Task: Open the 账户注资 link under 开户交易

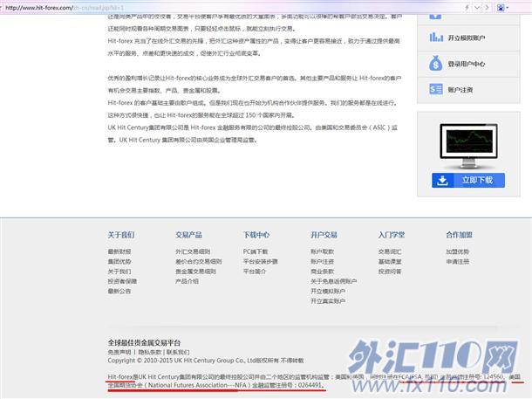Action: [x=323, y=261]
